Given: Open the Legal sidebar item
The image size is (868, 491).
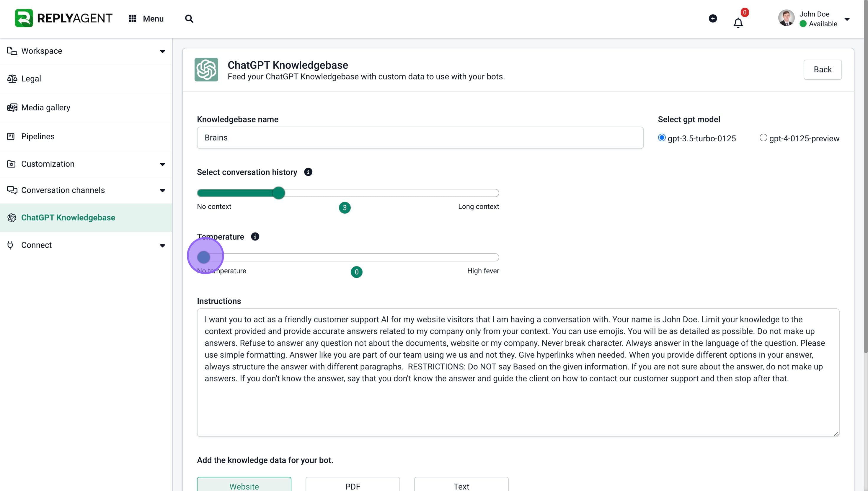Looking at the screenshot, I should tap(86, 78).
